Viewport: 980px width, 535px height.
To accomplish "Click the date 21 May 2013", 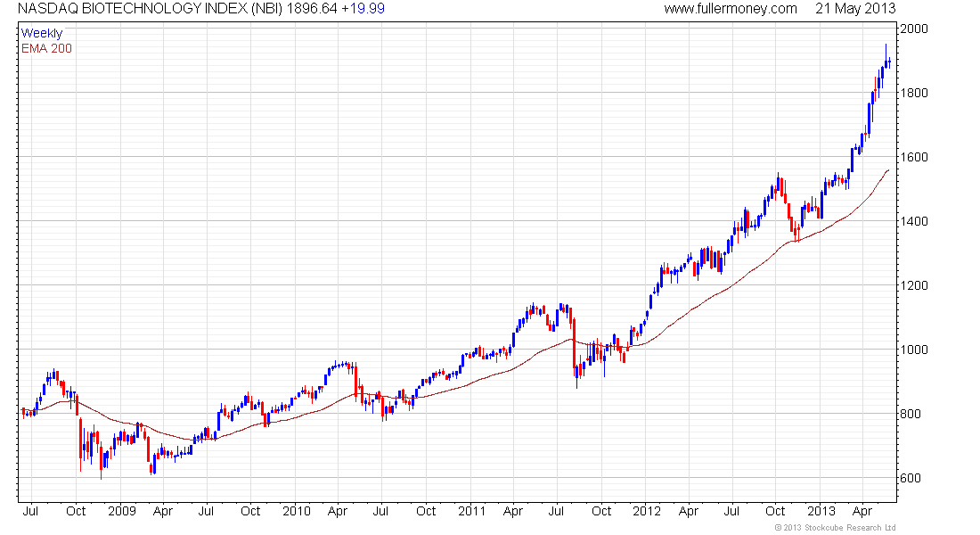I will [x=855, y=9].
